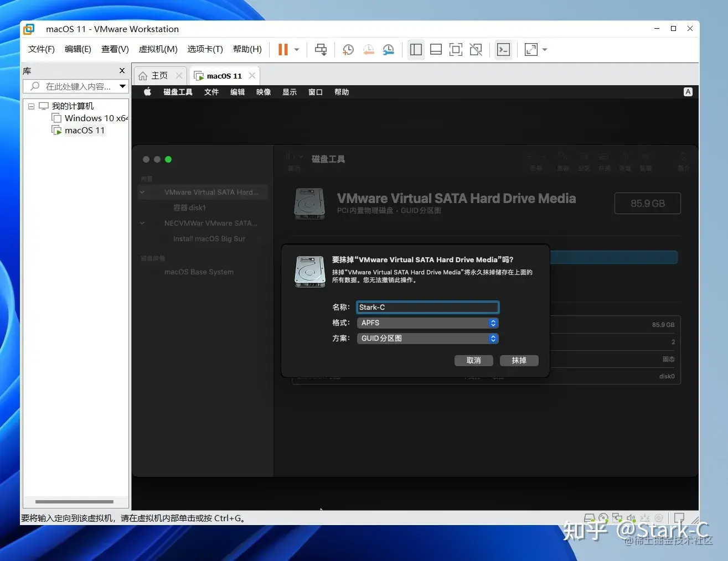Click the Apple logo menu
Image resolution: width=728 pixels, height=561 pixels.
147,92
